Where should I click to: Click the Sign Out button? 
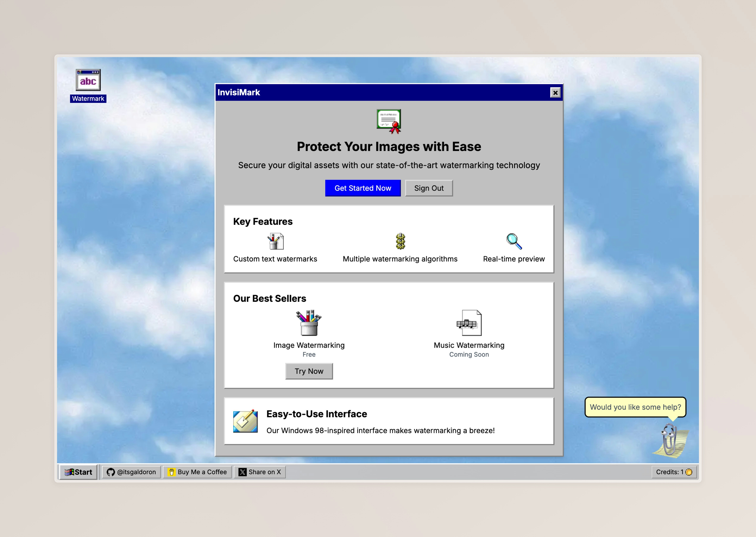coord(429,188)
